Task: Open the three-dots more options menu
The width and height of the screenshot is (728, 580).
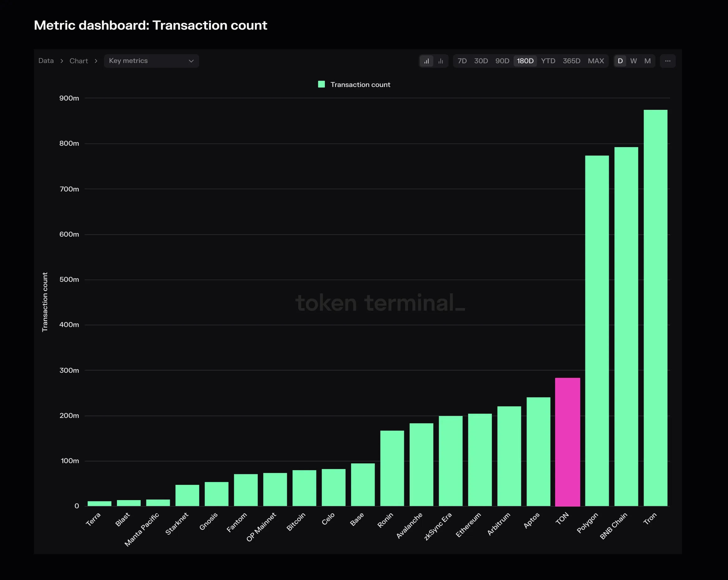Action: pos(668,61)
